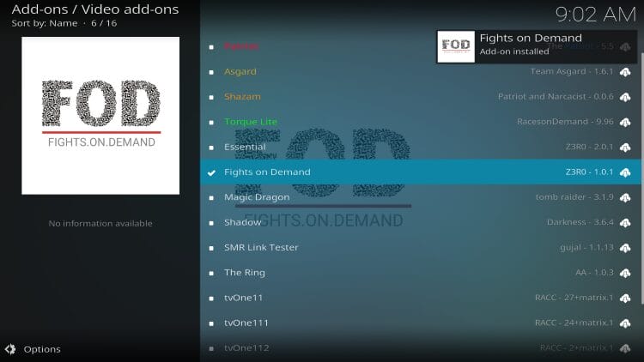644x362 pixels.
Task: Click the square bullet beside SMR Link Tester
Action: [211, 248]
